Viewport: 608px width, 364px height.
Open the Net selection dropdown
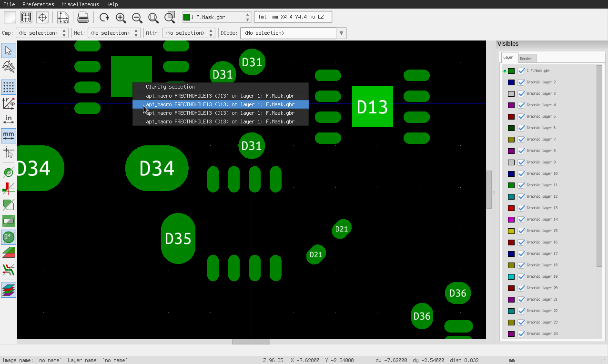tap(114, 33)
